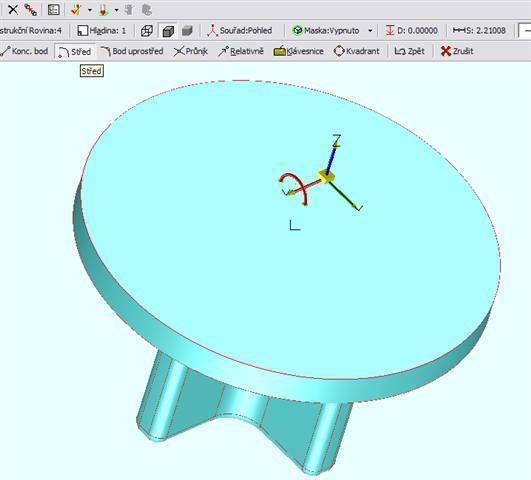Viewport: 531px width, 480px height.
Task: Toggle shaded-with-edges display mode
Action: [168, 31]
